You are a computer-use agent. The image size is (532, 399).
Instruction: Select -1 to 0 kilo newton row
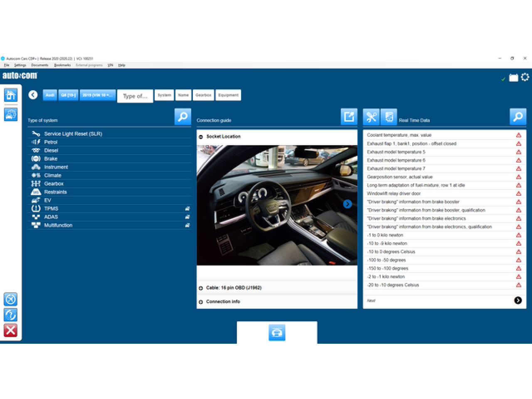click(x=444, y=235)
